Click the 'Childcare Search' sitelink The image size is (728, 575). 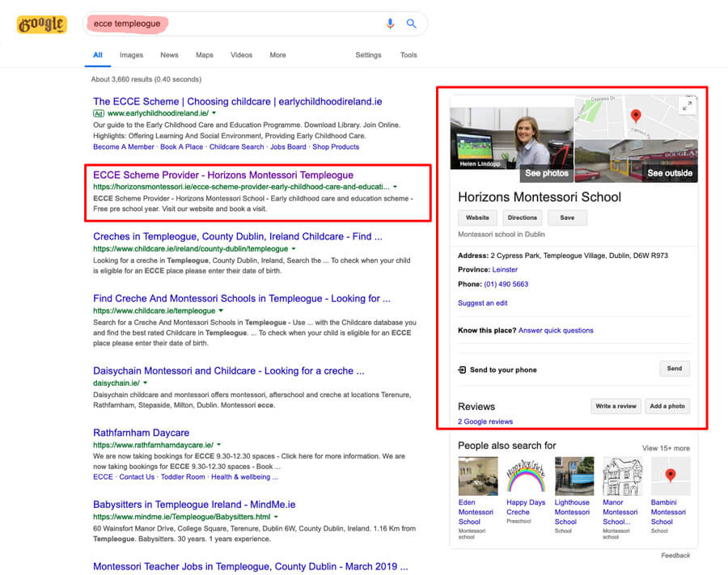tap(237, 146)
